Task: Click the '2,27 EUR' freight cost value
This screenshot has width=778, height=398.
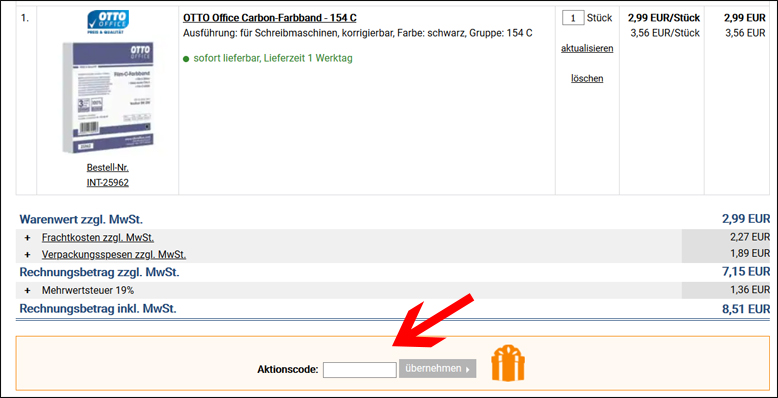Action: pyautogui.click(x=750, y=237)
